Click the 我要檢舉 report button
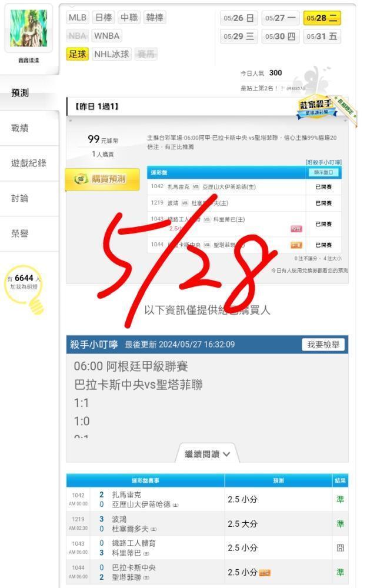 click(x=323, y=344)
